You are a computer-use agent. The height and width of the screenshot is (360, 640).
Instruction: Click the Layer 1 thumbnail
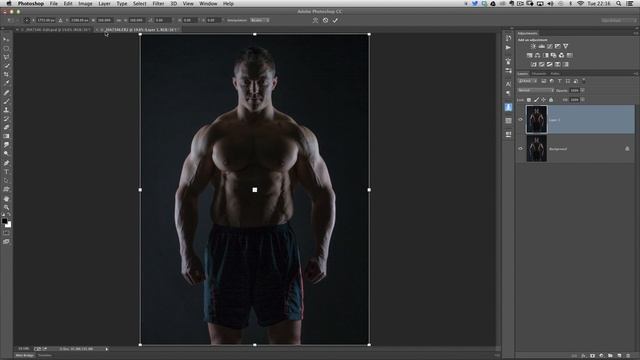536,120
